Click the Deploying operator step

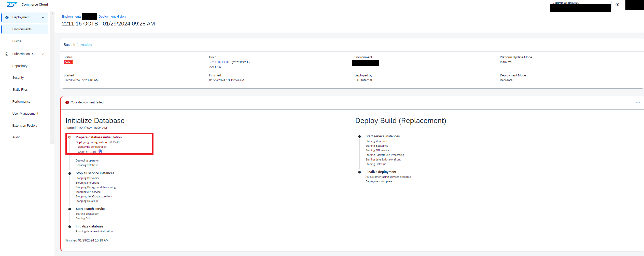(x=87, y=161)
